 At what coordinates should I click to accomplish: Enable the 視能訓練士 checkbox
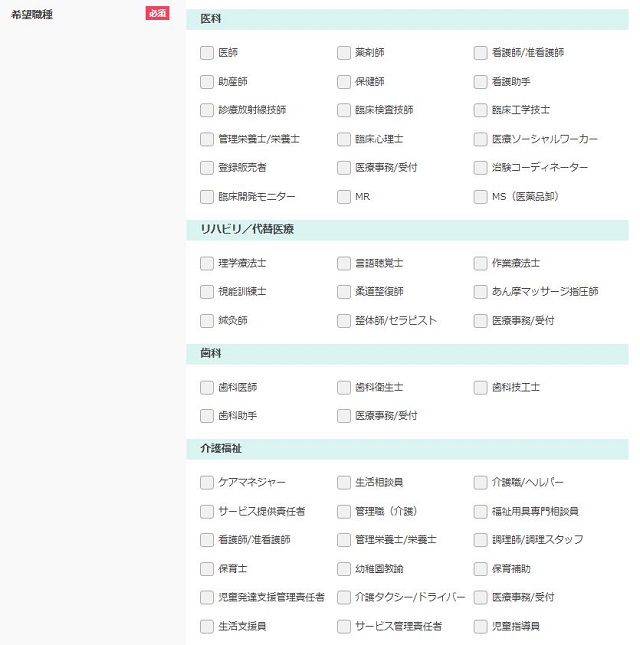(206, 292)
